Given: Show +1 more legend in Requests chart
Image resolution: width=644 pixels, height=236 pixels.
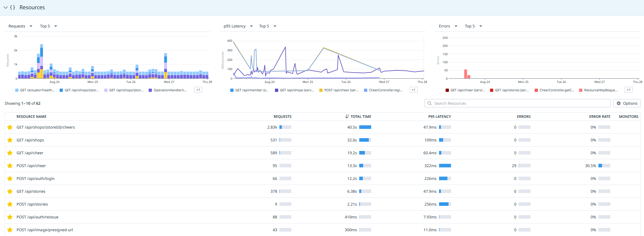Looking at the screenshot, I should (198, 90).
